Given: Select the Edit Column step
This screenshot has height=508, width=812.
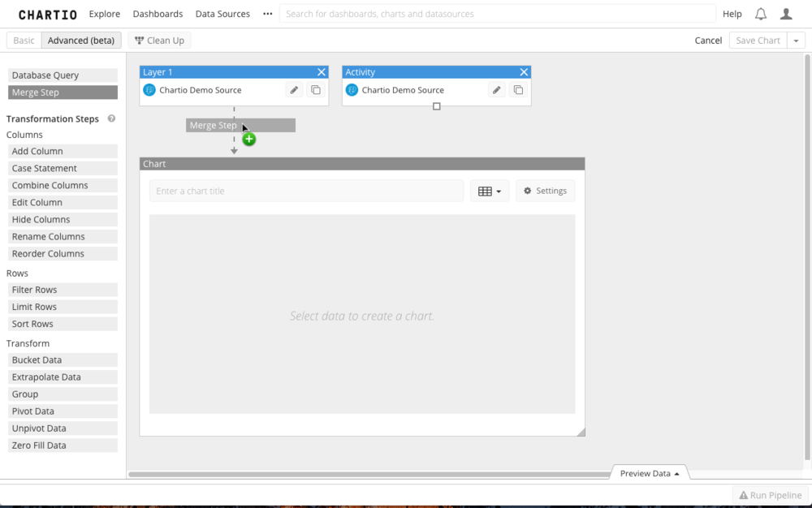Looking at the screenshot, I should coord(63,202).
